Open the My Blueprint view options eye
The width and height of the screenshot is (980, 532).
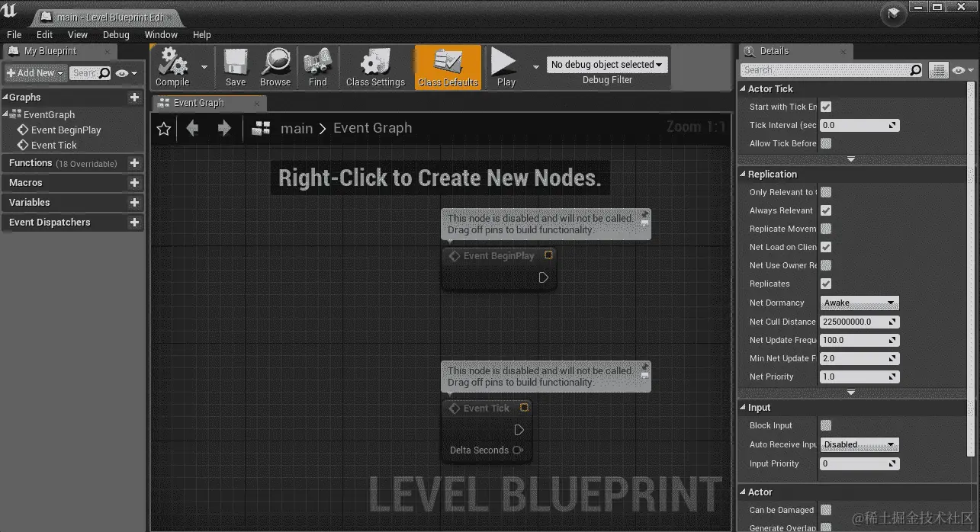click(x=127, y=73)
